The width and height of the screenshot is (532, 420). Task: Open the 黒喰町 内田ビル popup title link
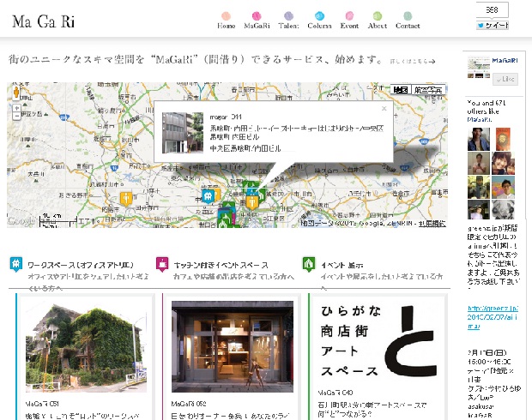point(297,133)
